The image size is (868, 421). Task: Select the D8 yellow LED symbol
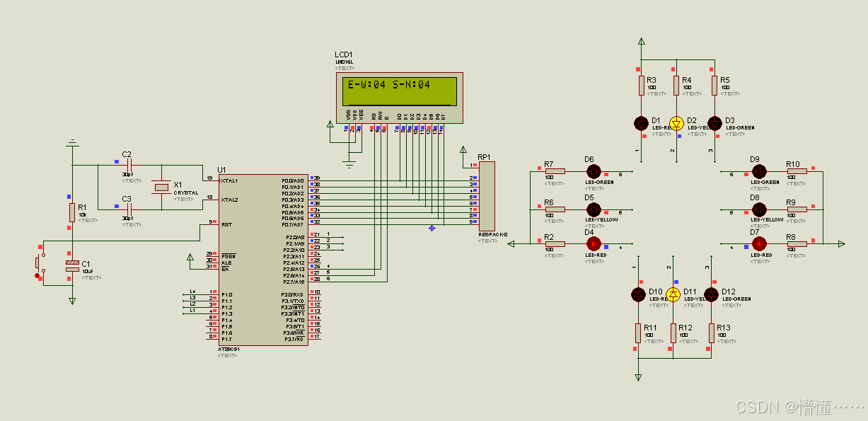click(759, 209)
